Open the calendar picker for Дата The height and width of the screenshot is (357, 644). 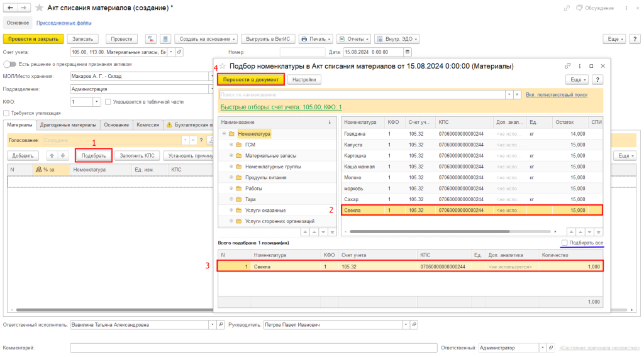coord(408,52)
